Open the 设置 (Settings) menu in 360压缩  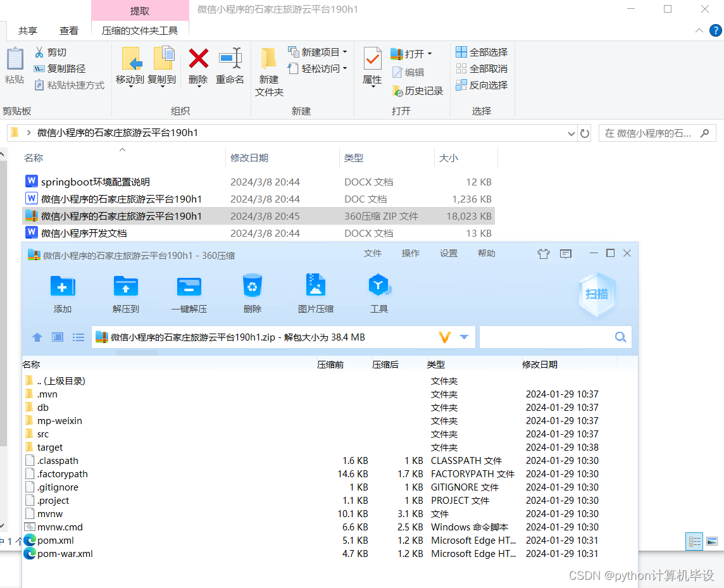click(x=448, y=253)
